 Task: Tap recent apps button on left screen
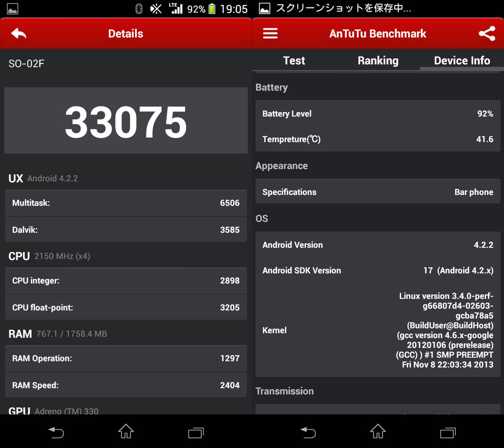click(x=196, y=433)
